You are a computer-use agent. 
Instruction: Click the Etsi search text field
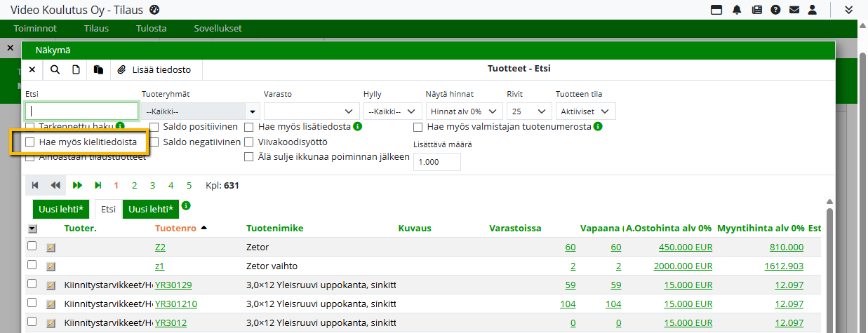tap(82, 111)
